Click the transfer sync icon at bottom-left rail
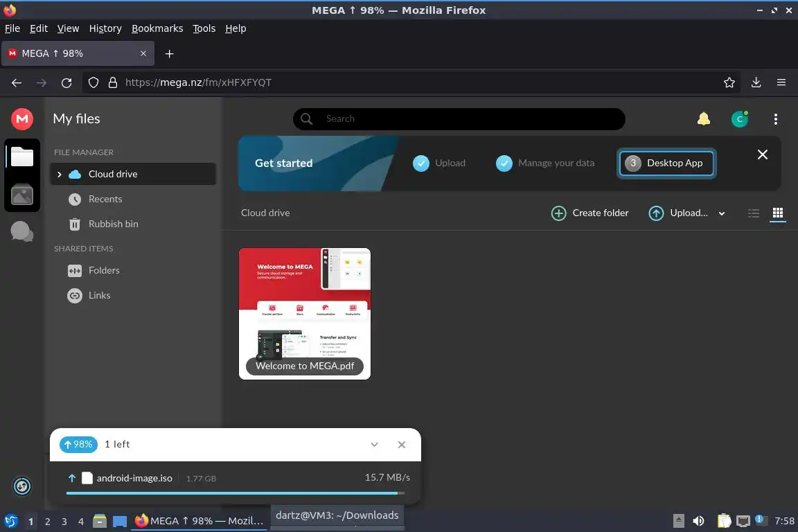This screenshot has height=532, width=798. coord(22,486)
